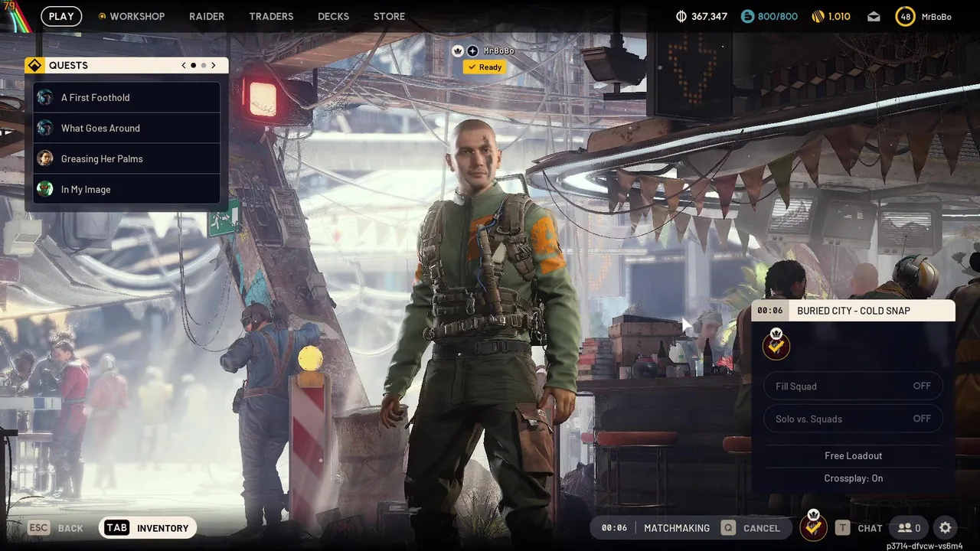Open the MrBoBo profile name in top bar
This screenshot has height=551, width=980.
(x=936, y=17)
